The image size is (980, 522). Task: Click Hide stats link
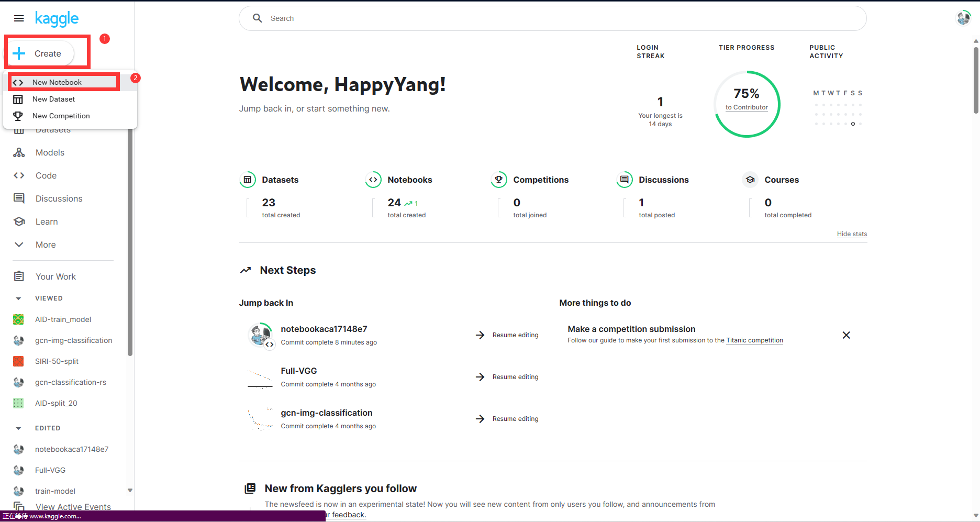852,234
